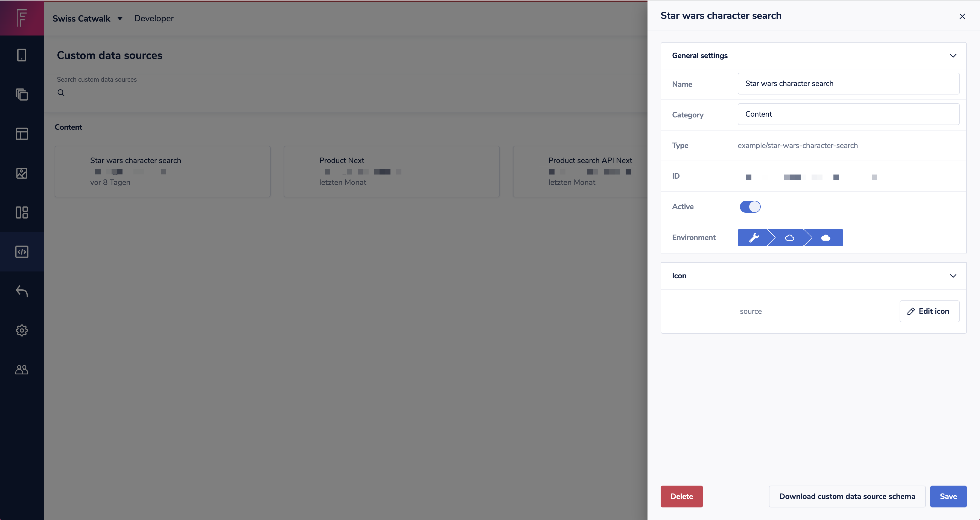Select the code developer sidebar item
Screen dimensions: 980x520
[22, 252]
